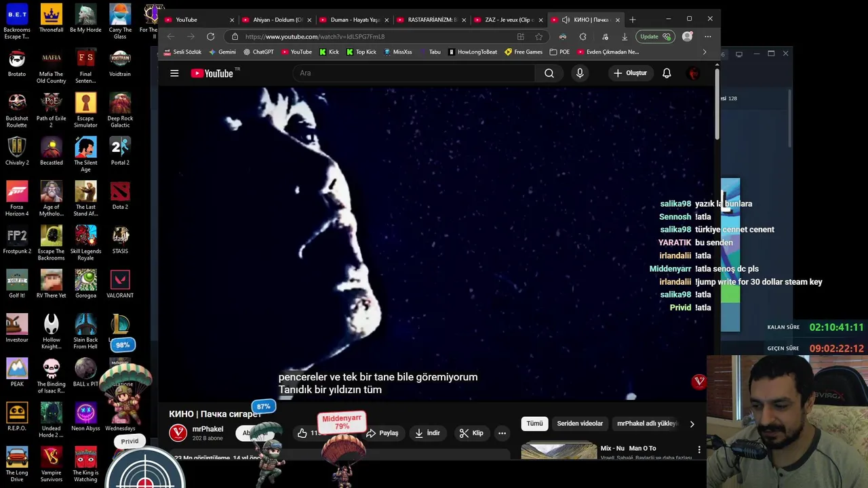Click the browser profile avatar icon

[x=688, y=37]
